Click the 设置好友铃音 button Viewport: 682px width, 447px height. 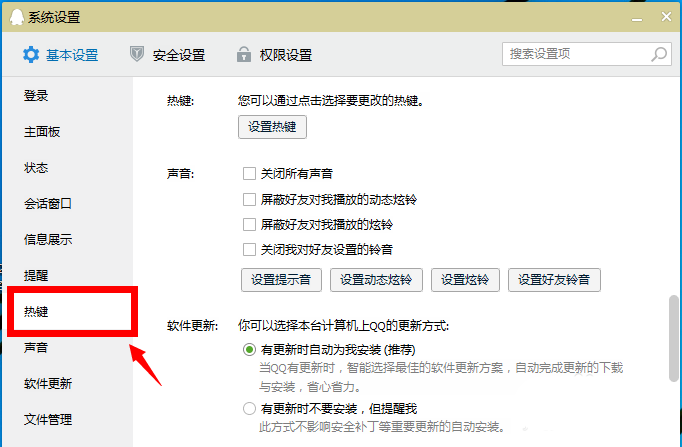click(x=554, y=280)
